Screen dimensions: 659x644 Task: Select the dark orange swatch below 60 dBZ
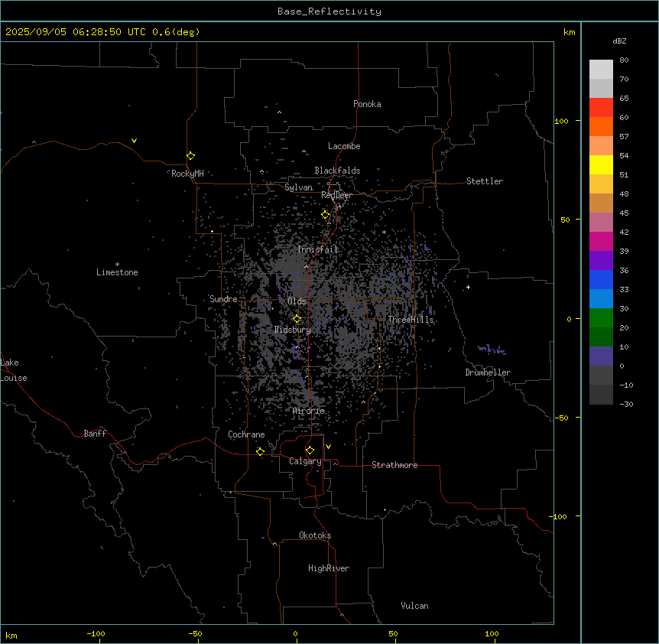point(601,126)
